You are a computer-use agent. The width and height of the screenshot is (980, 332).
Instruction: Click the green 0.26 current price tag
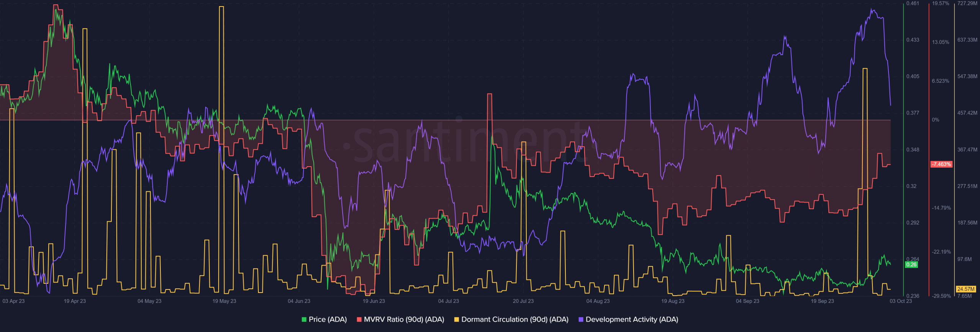coord(911,265)
